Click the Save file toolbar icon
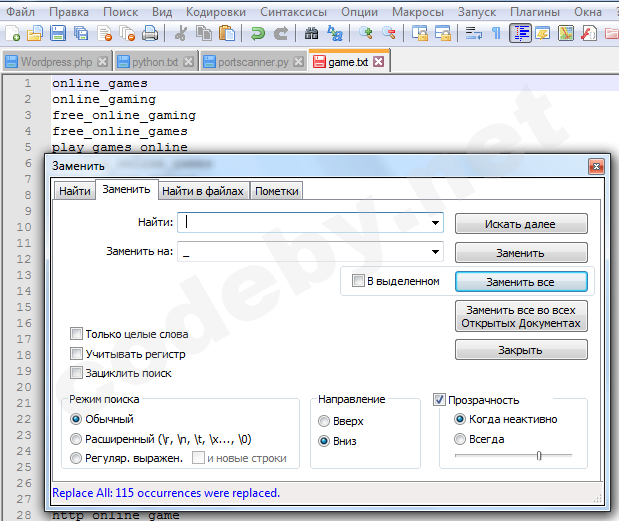 [x=56, y=33]
